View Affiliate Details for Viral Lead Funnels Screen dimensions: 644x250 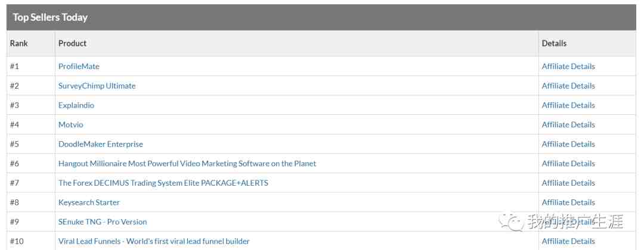568,241
